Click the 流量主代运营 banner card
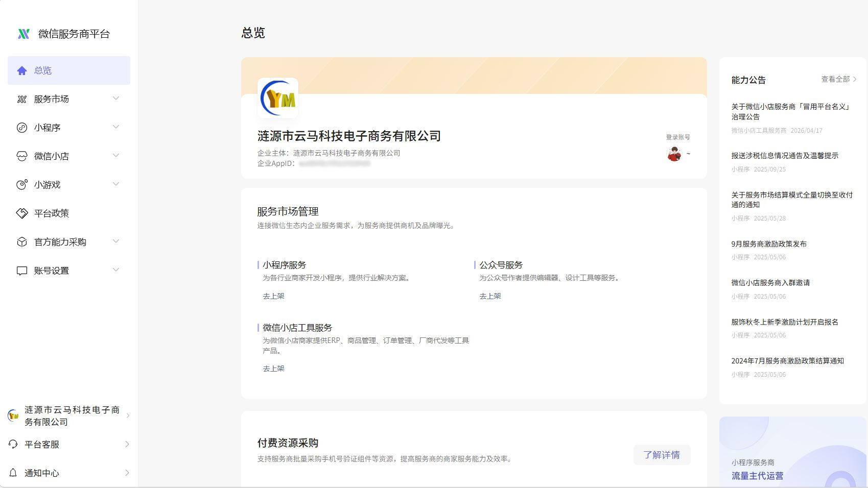The width and height of the screenshot is (868, 488). pos(793,452)
